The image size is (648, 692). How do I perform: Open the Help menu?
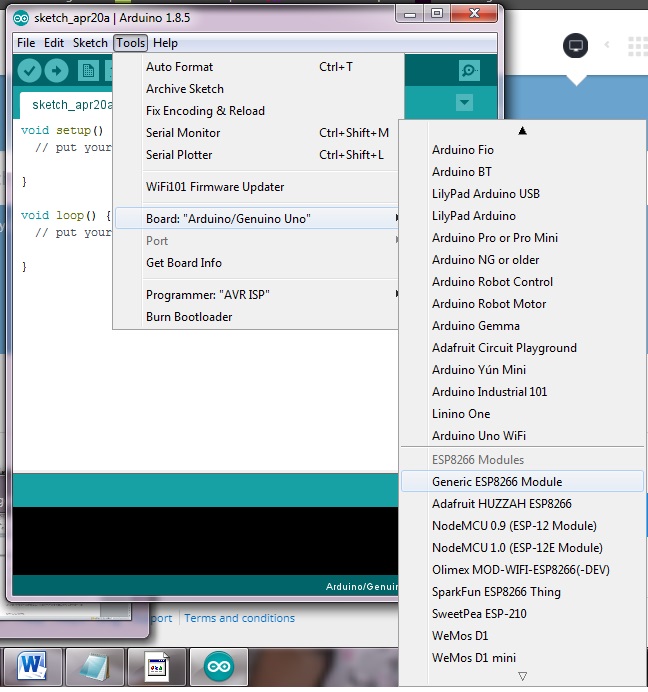[165, 43]
